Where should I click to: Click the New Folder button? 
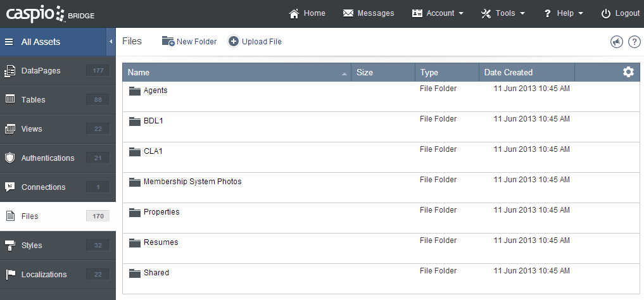click(x=189, y=42)
